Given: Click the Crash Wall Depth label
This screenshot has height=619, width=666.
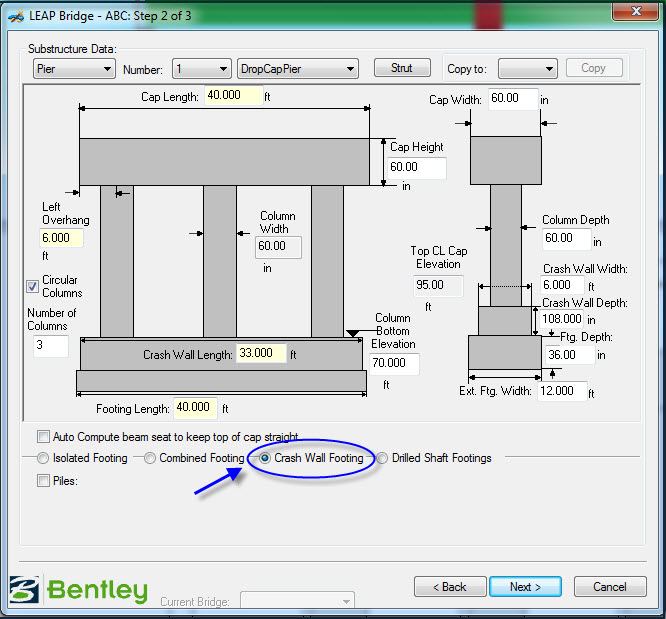Looking at the screenshot, I should (x=585, y=303).
